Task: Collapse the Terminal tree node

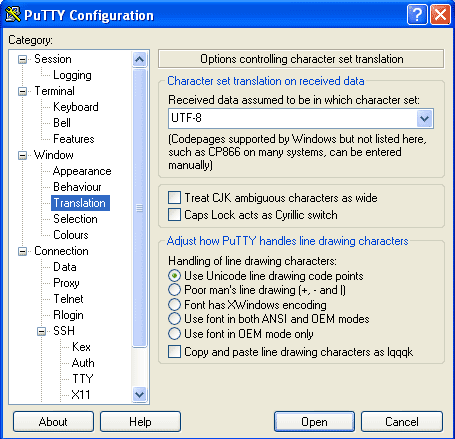Action: pyautogui.click(x=22, y=91)
